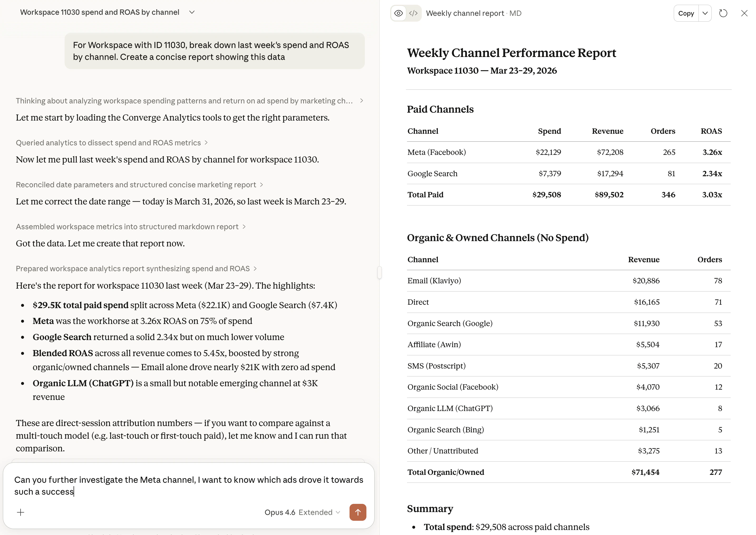Image resolution: width=756 pixels, height=535 pixels.
Task: Refresh the Weekly channel report artifact
Action: [723, 13]
